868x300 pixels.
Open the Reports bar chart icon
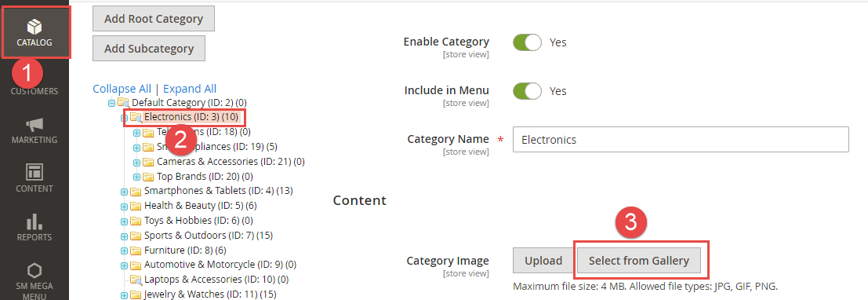[35, 221]
